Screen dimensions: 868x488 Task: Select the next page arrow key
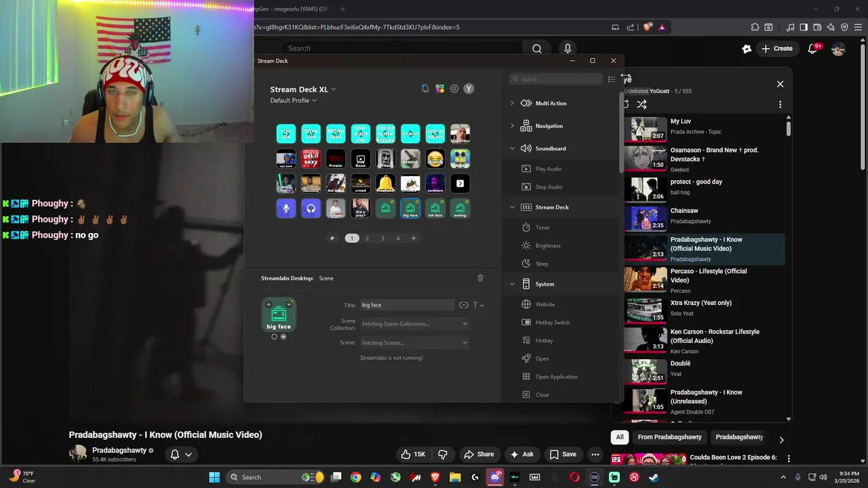pyautogui.click(x=460, y=183)
